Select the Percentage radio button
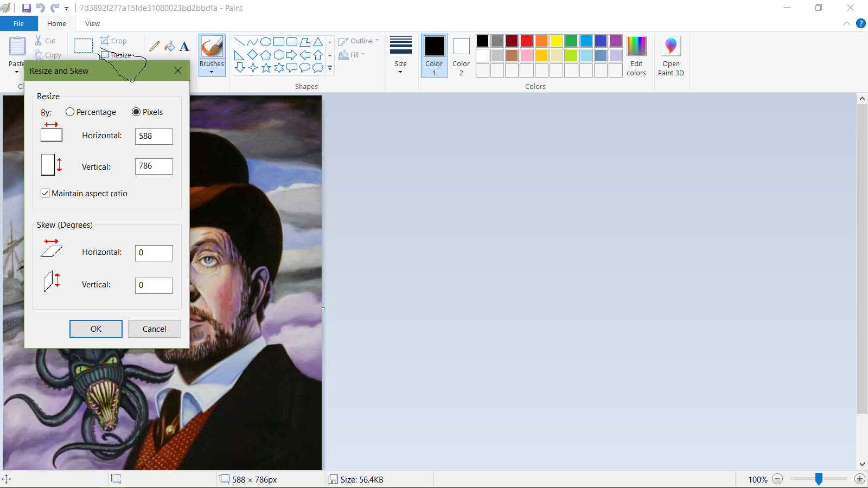The image size is (868, 488). coord(70,112)
